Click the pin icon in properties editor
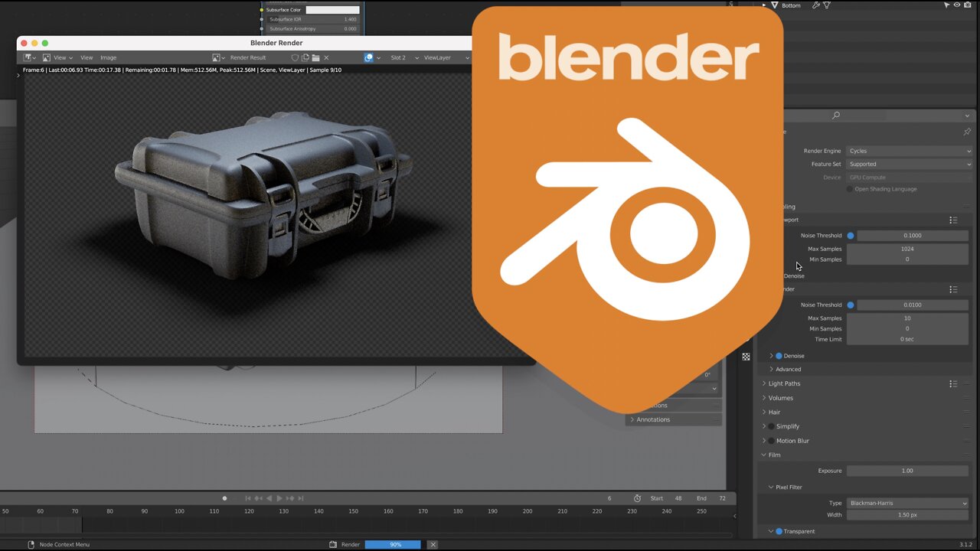Viewport: 980px width, 551px height. point(967,132)
